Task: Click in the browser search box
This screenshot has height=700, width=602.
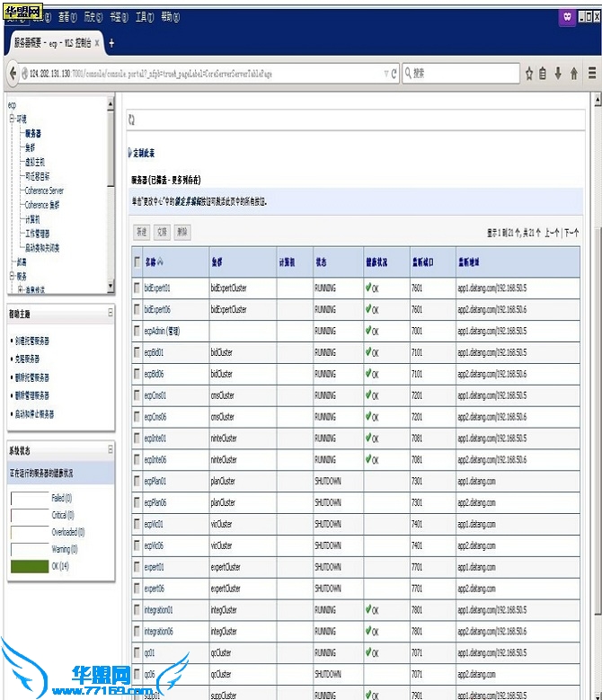Action: click(458, 74)
